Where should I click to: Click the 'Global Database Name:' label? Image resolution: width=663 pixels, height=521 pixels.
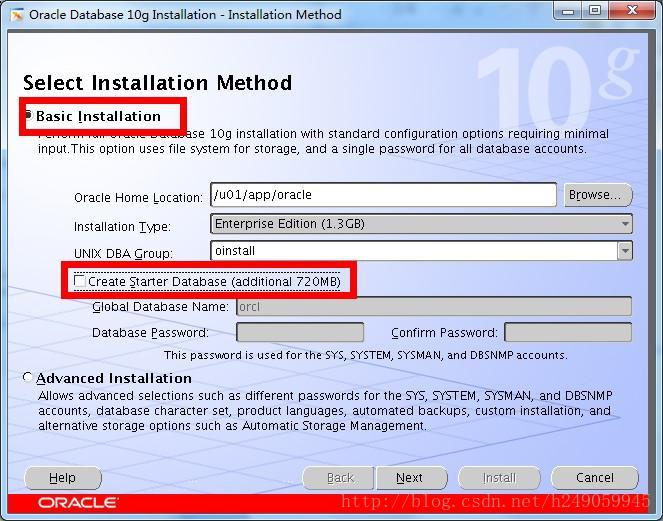(x=160, y=307)
